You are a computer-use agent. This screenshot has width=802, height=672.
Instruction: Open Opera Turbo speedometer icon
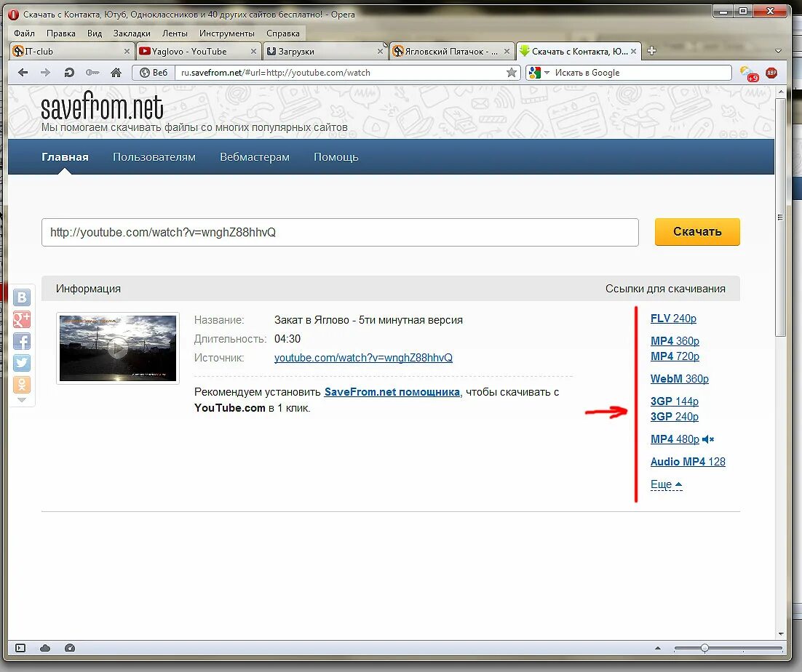pos(70,648)
